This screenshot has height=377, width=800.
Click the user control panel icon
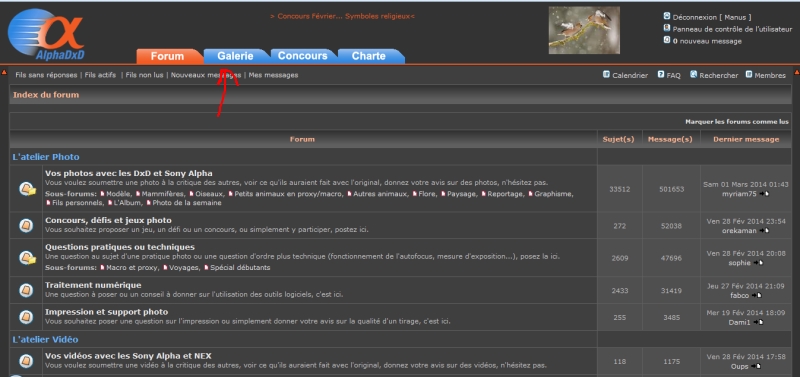pos(666,28)
